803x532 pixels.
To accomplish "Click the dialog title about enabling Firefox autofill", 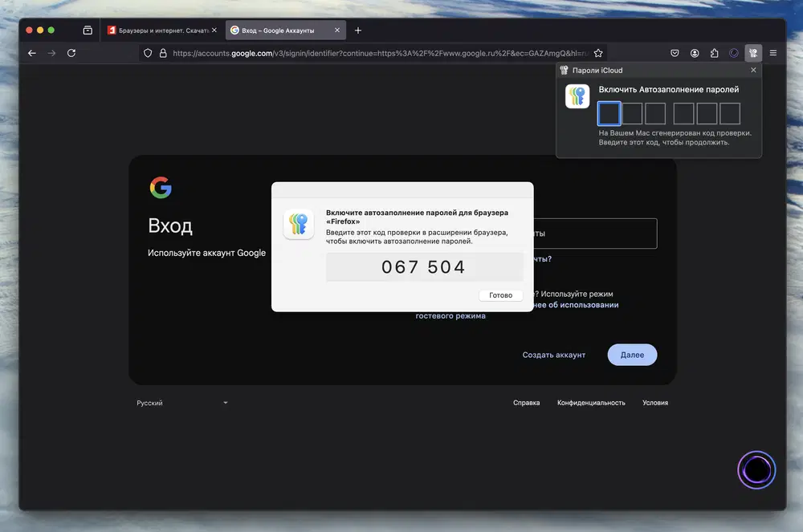I will pos(417,217).
